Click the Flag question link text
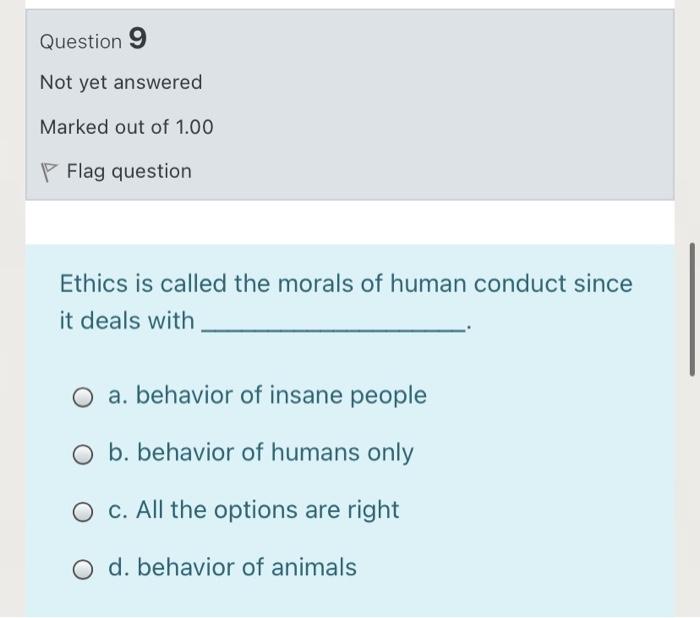The height and width of the screenshot is (618, 700). (x=128, y=171)
